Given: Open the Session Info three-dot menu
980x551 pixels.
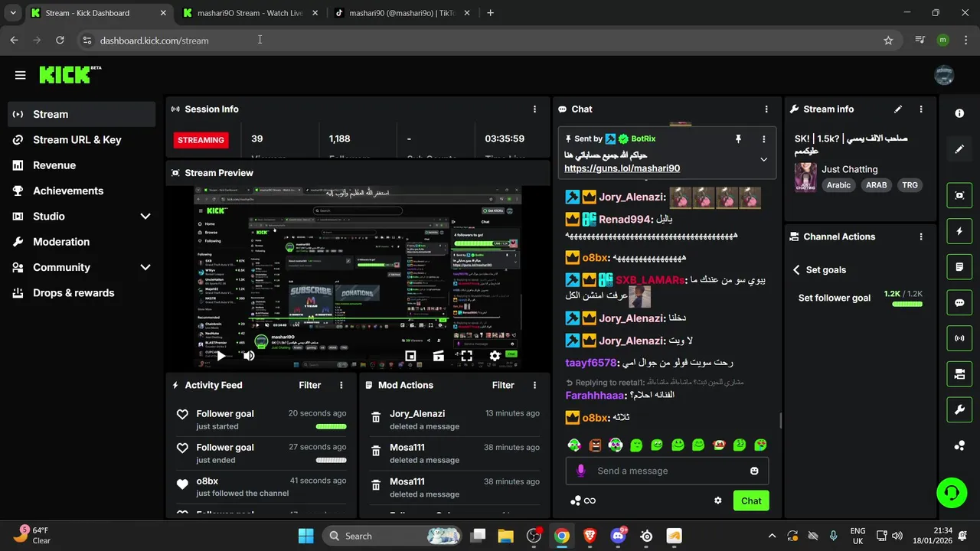Looking at the screenshot, I should pos(534,109).
